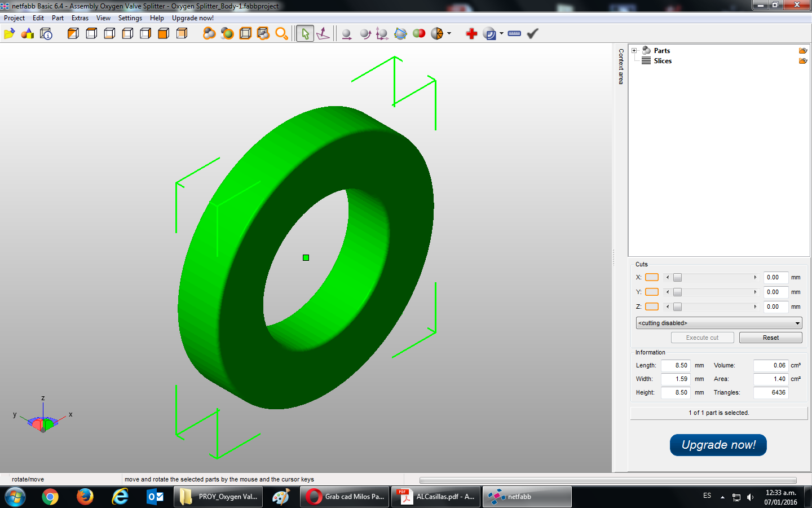Click the orange segmented sphere icon
Viewport: 812px width, 508px height.
(x=437, y=34)
